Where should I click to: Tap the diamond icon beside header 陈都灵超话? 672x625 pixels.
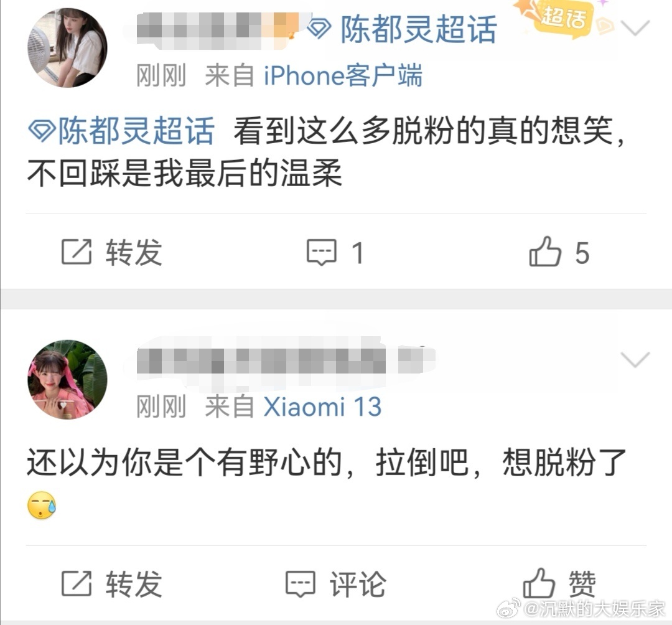320,29
